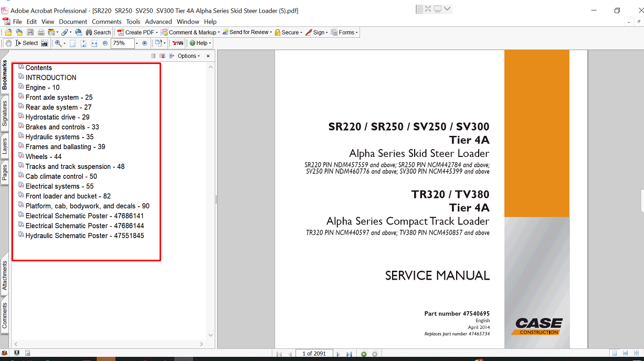Click the Fit Width icon
644x361 pixels.
point(94,44)
